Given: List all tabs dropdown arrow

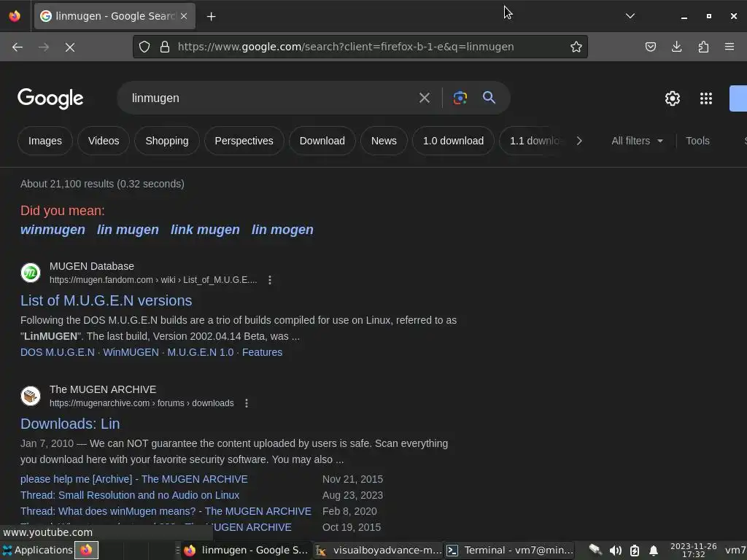Looking at the screenshot, I should (630, 16).
